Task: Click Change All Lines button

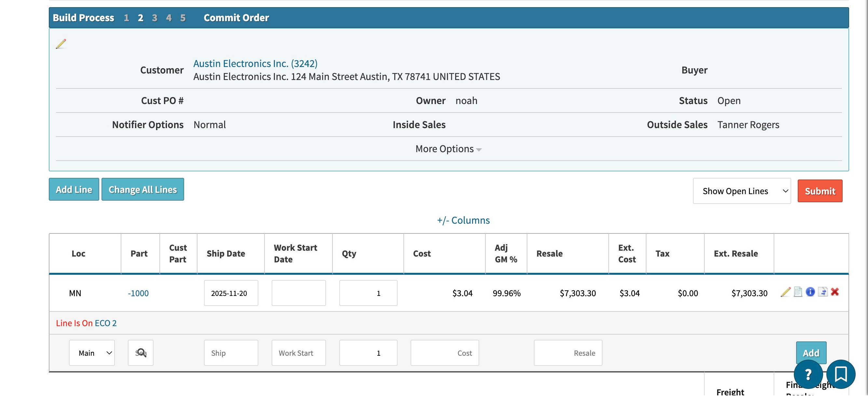Action: (142, 190)
